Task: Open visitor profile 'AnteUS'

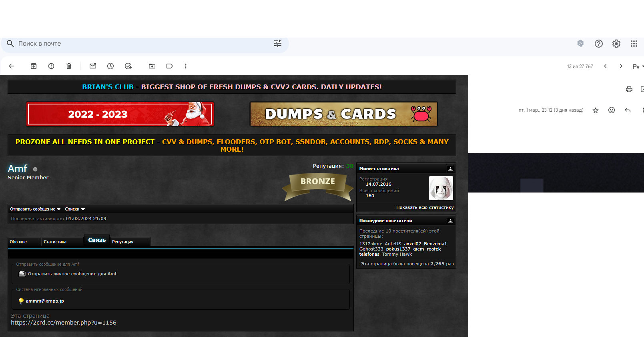Action: (x=393, y=244)
